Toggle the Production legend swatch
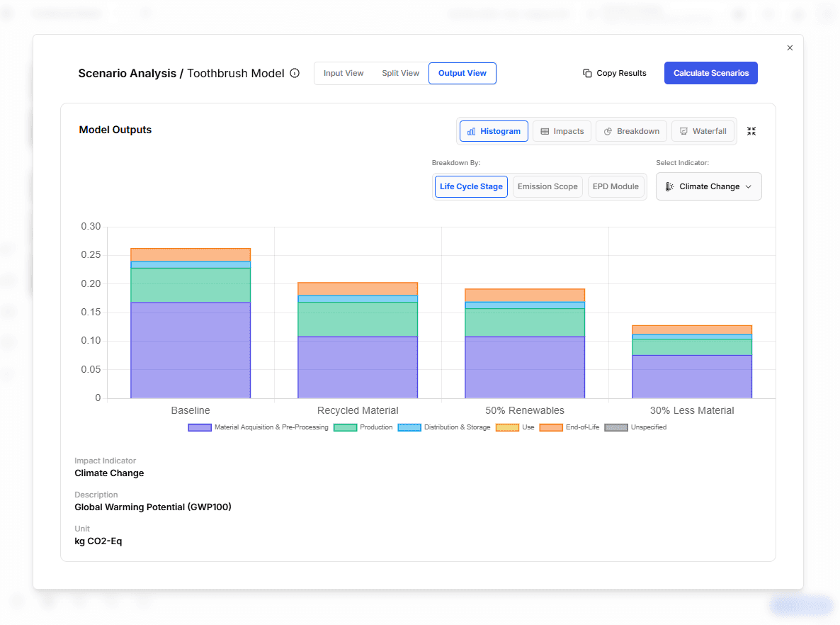This screenshot has width=840, height=625. click(345, 428)
